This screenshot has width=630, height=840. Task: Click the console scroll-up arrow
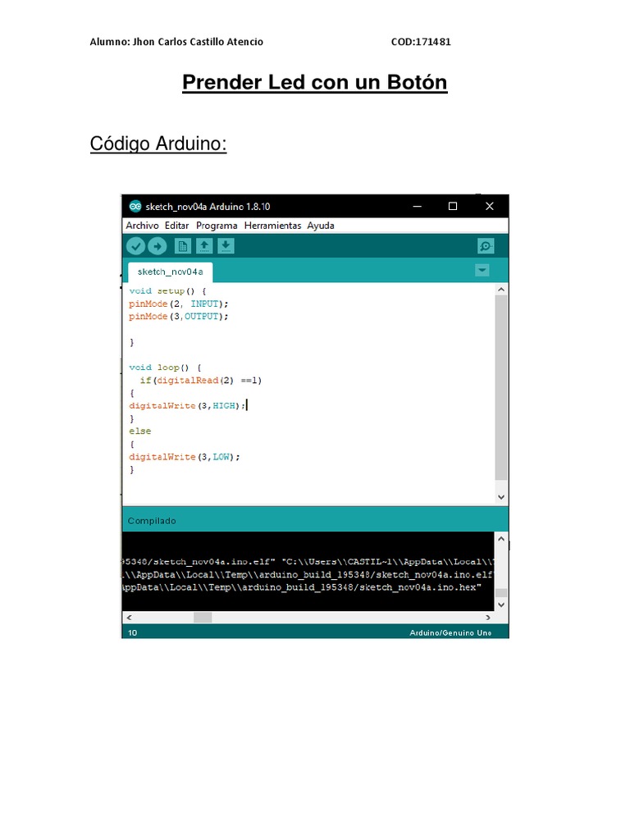501,539
